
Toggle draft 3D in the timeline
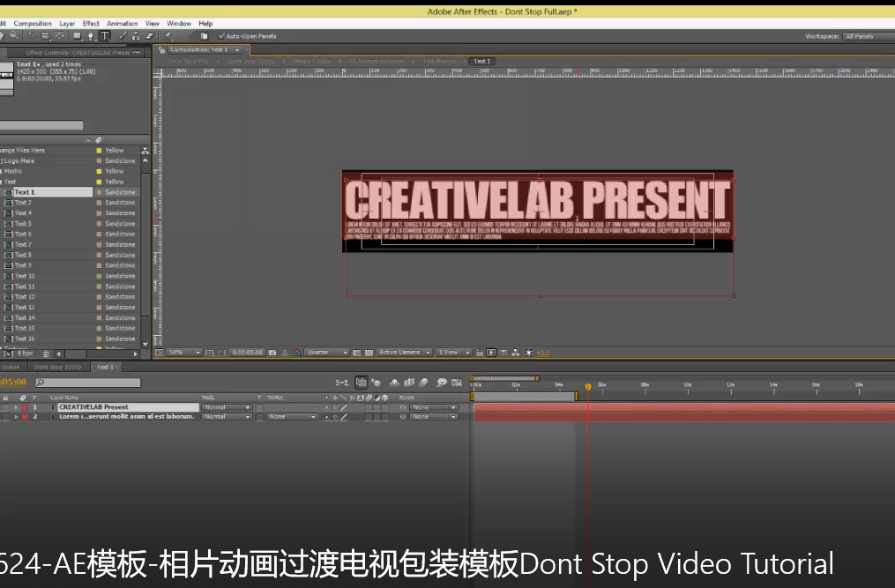tap(377, 383)
